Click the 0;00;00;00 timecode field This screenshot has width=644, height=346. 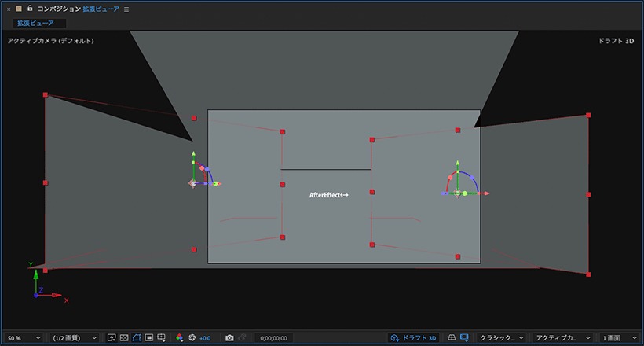click(273, 338)
